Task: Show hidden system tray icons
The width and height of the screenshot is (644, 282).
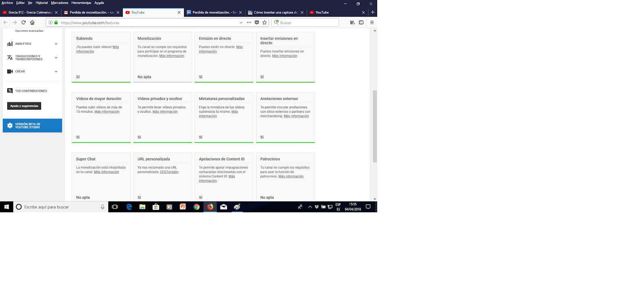Action: coord(310,207)
